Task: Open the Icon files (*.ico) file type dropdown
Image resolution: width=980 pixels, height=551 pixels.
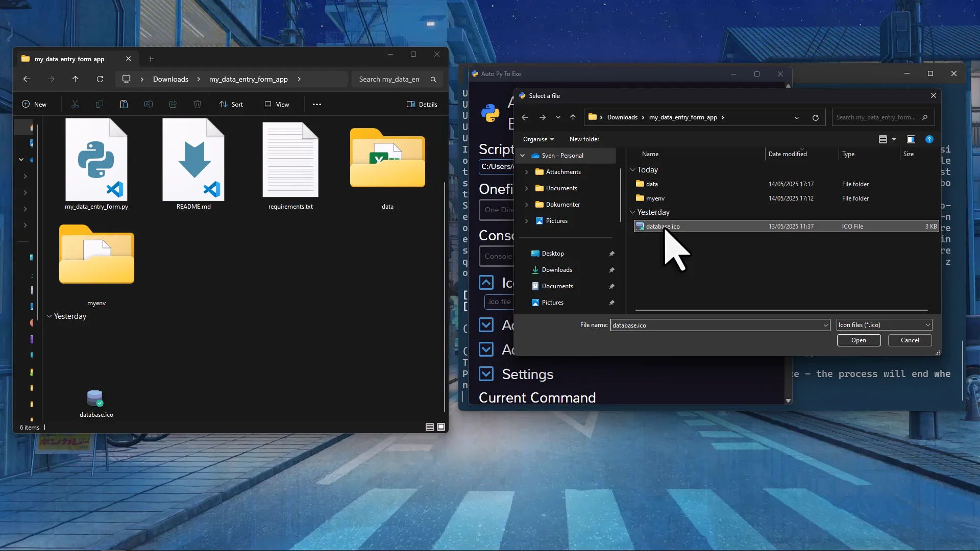Action: 884,324
